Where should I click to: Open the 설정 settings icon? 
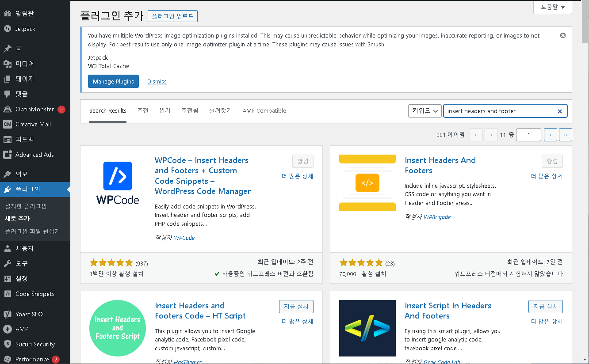(8, 278)
